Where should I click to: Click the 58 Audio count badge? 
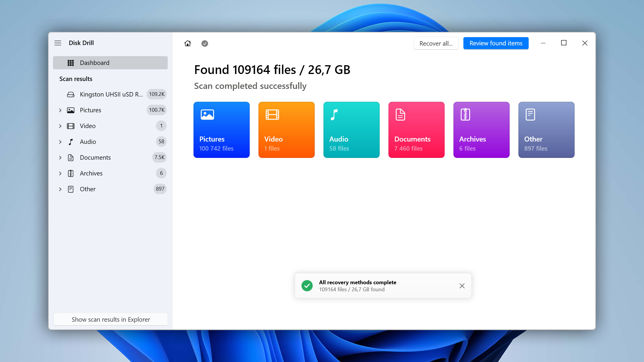click(161, 142)
